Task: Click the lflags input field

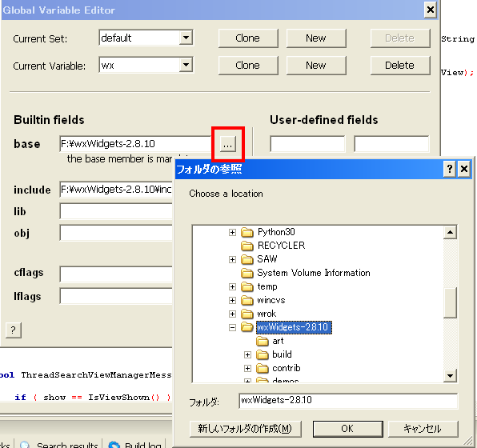Action: tap(116, 296)
